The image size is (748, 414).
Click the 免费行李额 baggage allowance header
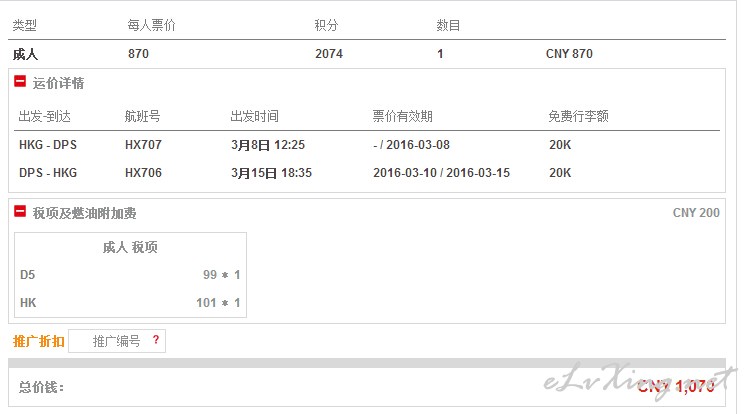(578, 116)
